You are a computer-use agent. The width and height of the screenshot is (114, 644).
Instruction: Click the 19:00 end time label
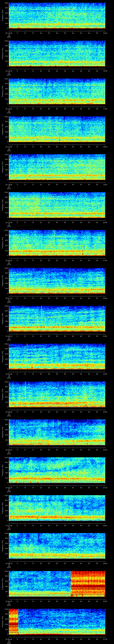(x=105, y=184)
